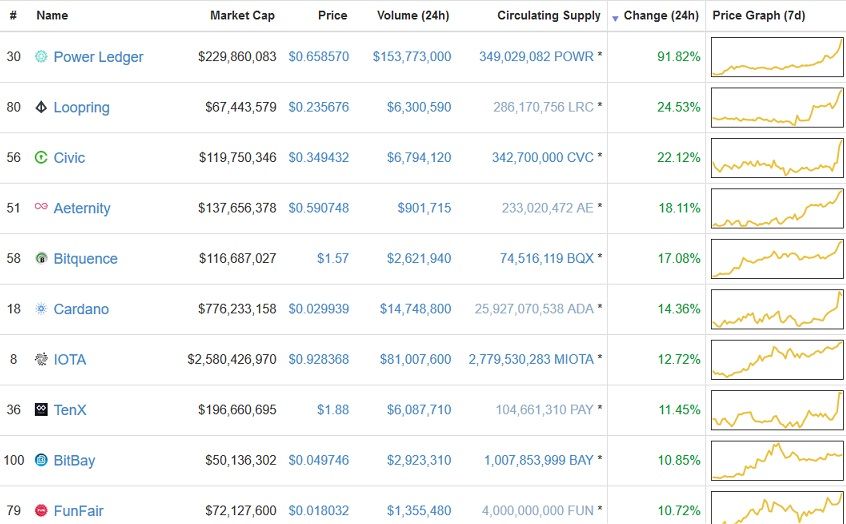Open Cardano 7-day price graph
The image size is (846, 524).
coord(777,309)
